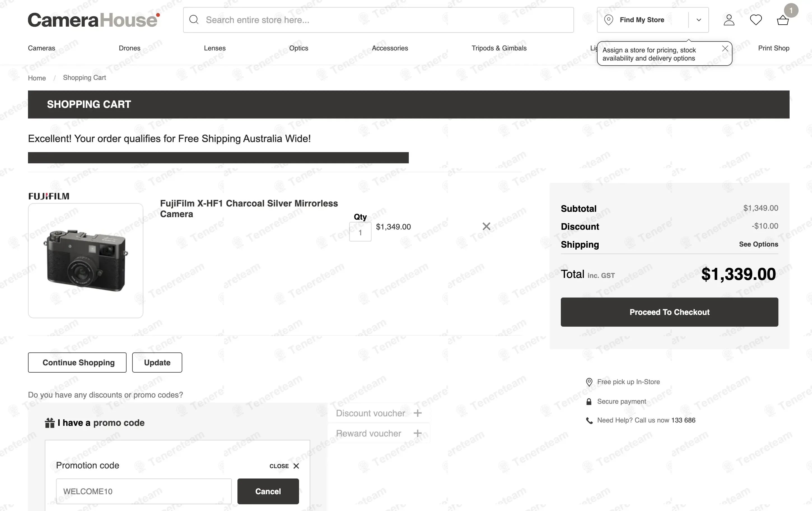Click the Home breadcrumb link

click(x=37, y=78)
